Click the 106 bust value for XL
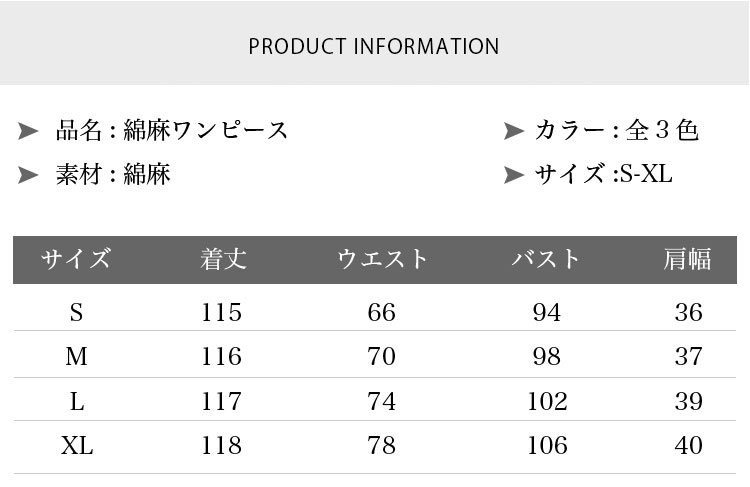750x487 pixels. pyautogui.click(x=547, y=445)
